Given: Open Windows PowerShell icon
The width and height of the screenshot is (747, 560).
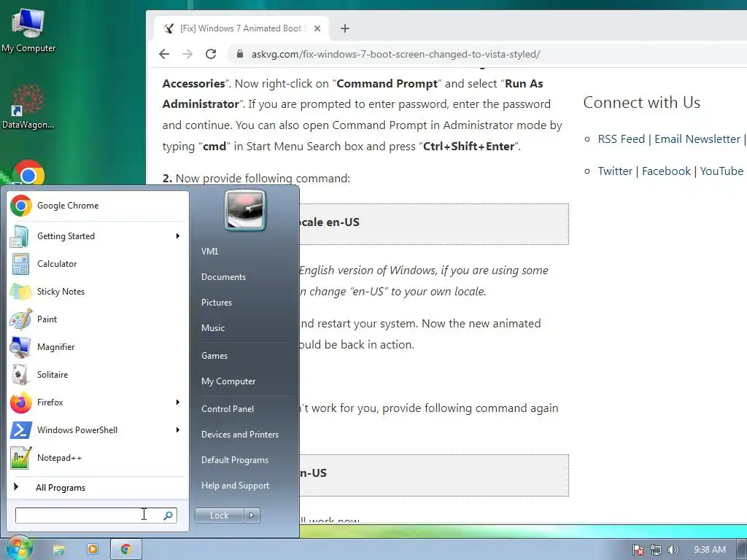Looking at the screenshot, I should (20, 430).
